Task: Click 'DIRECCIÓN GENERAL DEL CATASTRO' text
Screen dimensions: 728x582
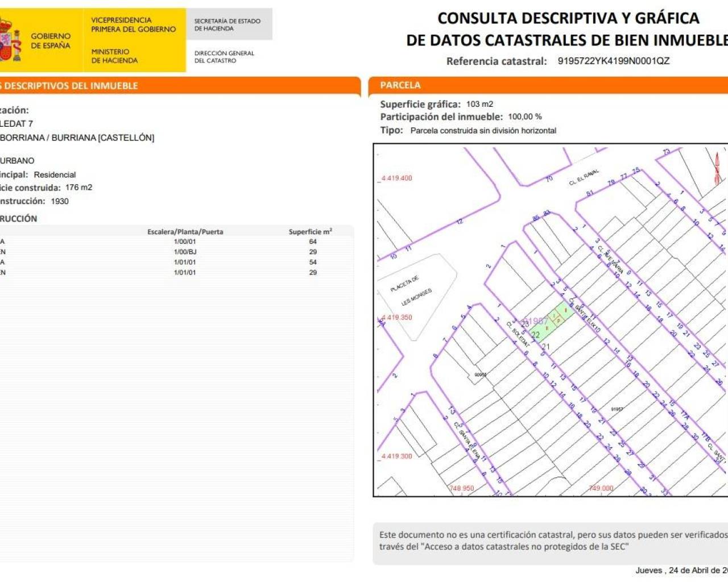Action: pos(224,57)
